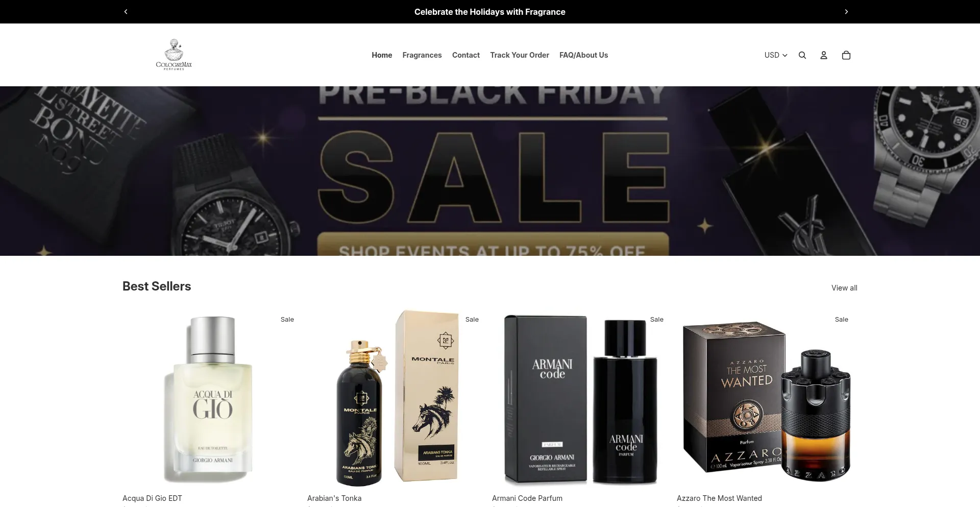Click the Acqua Di Gio EDT title

(x=152, y=498)
